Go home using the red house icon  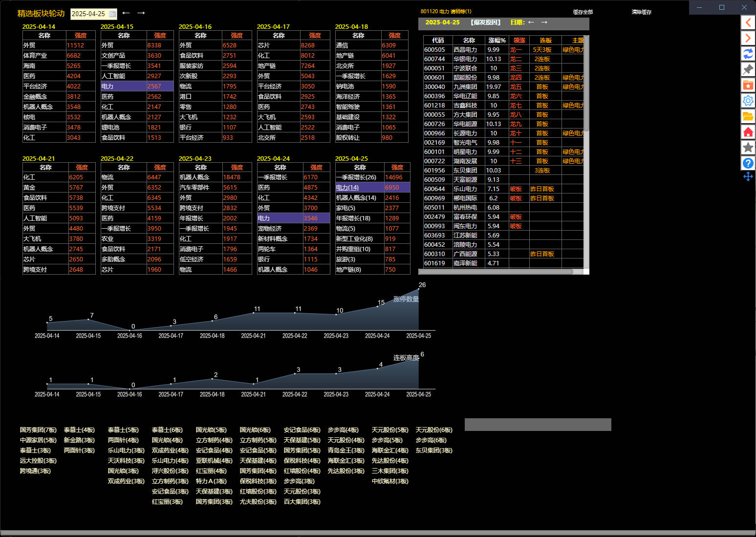pos(748,132)
